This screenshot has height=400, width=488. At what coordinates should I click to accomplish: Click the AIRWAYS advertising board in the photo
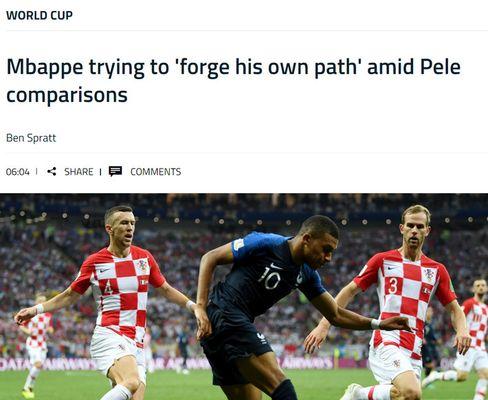coord(307,363)
